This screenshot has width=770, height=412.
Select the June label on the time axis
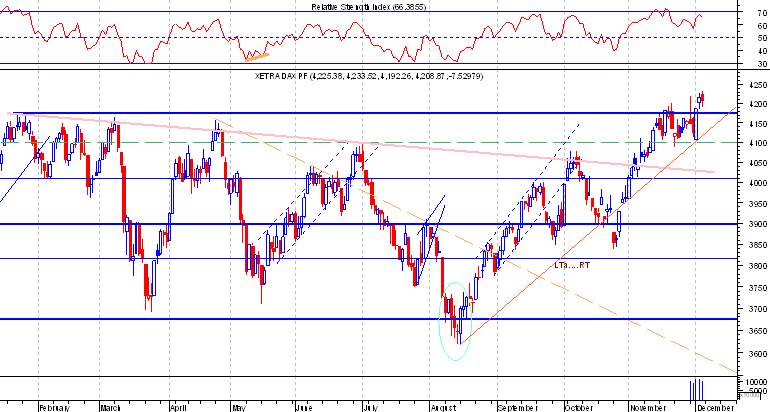pos(304,408)
